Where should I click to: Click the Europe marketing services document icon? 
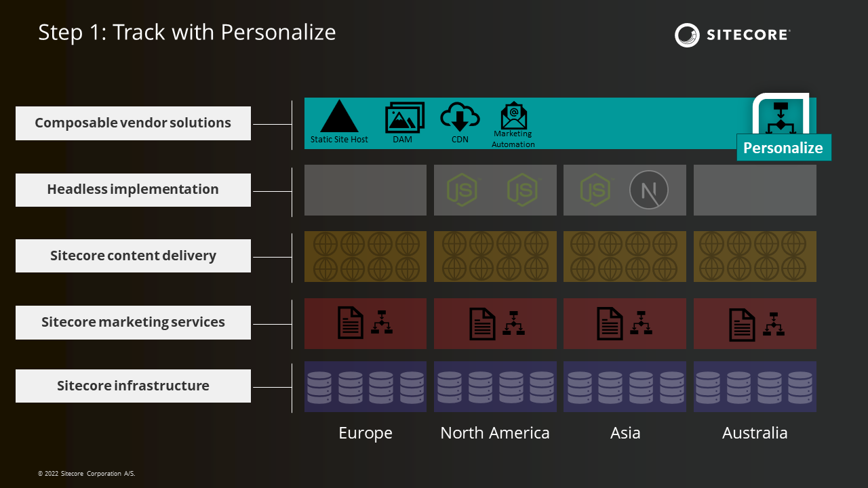(x=351, y=323)
